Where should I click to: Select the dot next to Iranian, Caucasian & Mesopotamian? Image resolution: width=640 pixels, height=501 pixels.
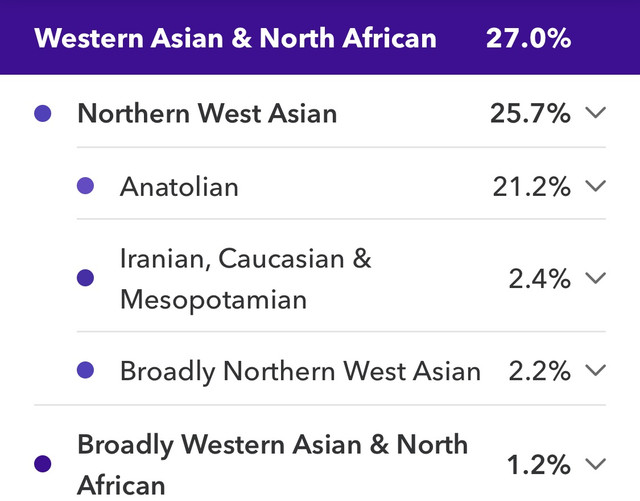pos(85,278)
